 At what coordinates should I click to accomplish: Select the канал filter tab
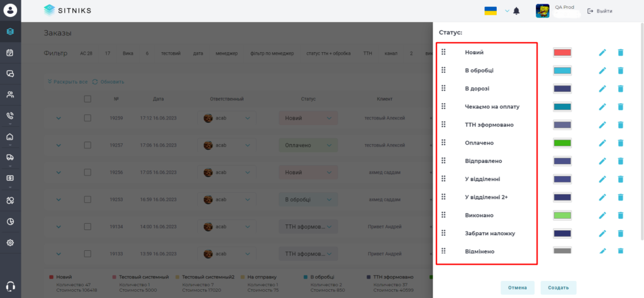tap(391, 53)
